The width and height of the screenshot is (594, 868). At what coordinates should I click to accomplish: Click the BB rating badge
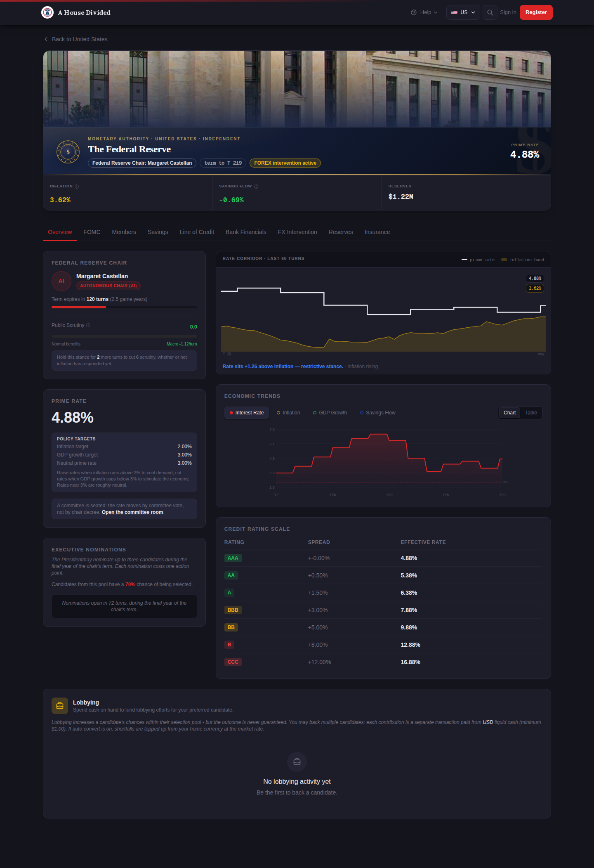[x=231, y=627]
